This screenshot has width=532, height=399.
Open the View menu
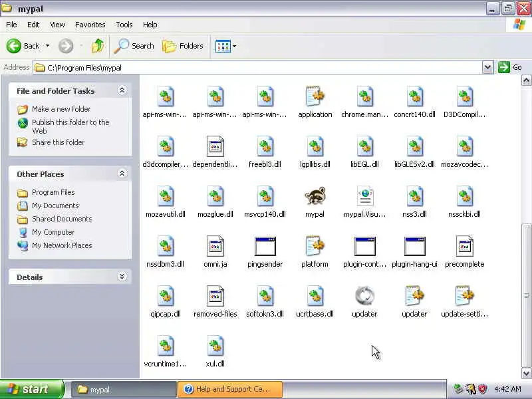pos(57,25)
